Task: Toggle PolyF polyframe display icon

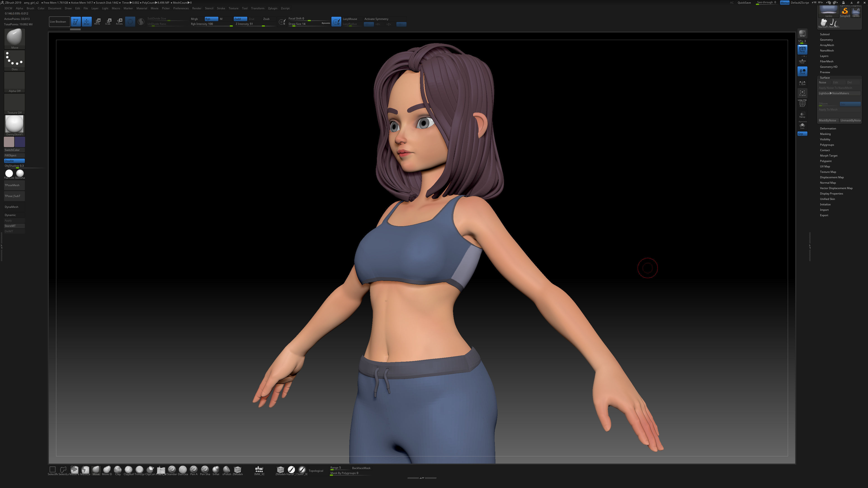Action: (x=802, y=104)
